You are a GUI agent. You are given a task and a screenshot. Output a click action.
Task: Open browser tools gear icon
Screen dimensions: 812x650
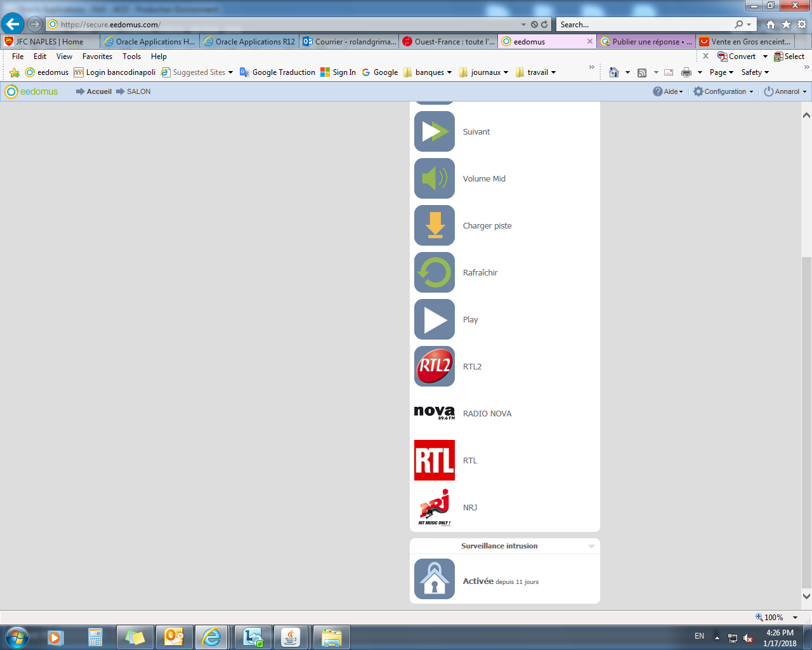[802, 24]
